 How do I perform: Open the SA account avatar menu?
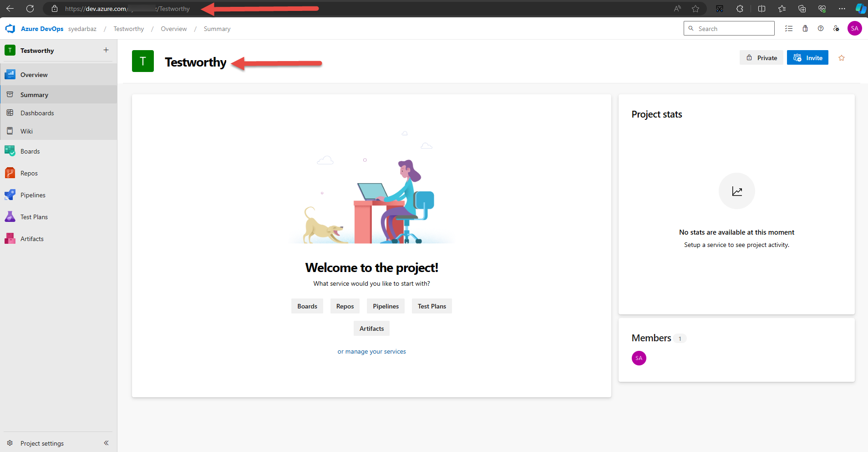click(854, 28)
